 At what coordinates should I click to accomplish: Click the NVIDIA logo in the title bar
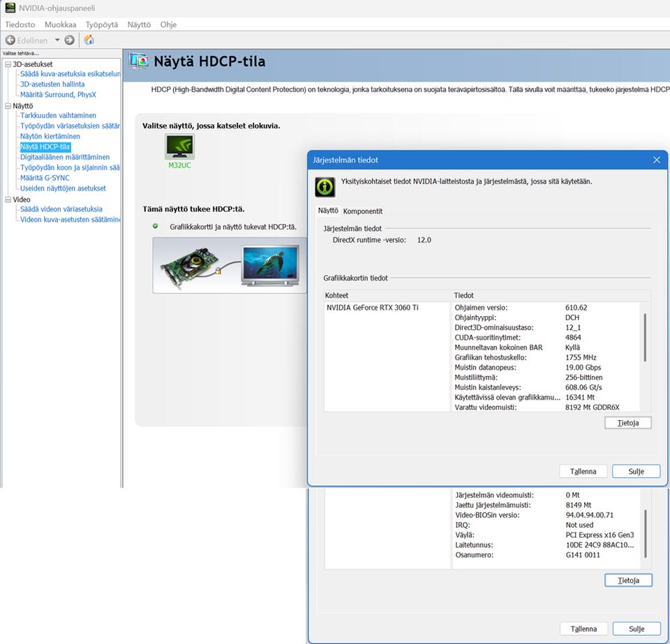10,8
